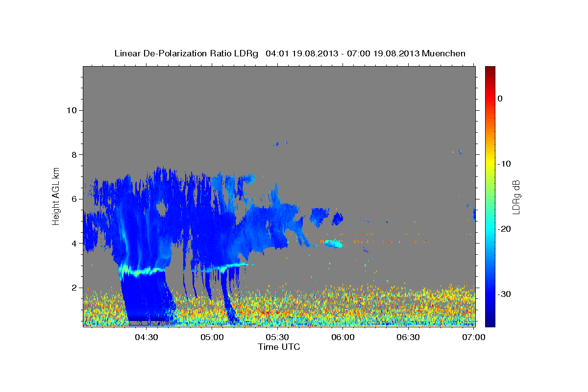Click the colorbar value -10

pos(505,164)
